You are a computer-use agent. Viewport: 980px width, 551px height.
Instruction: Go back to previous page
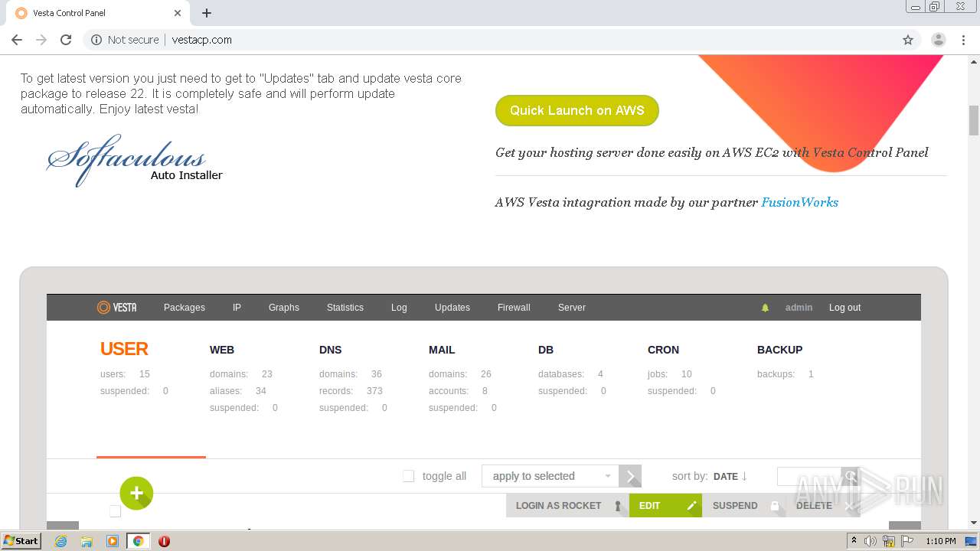pos(17,40)
